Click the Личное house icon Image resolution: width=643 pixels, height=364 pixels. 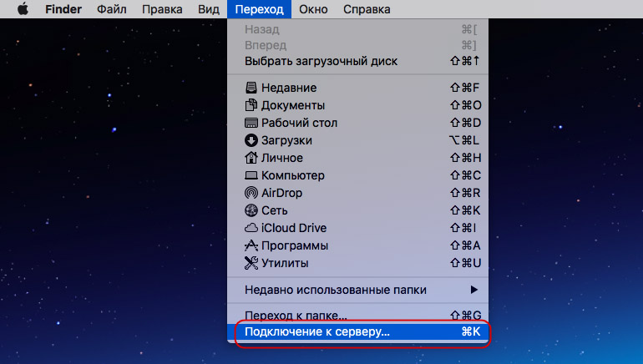tap(251, 158)
